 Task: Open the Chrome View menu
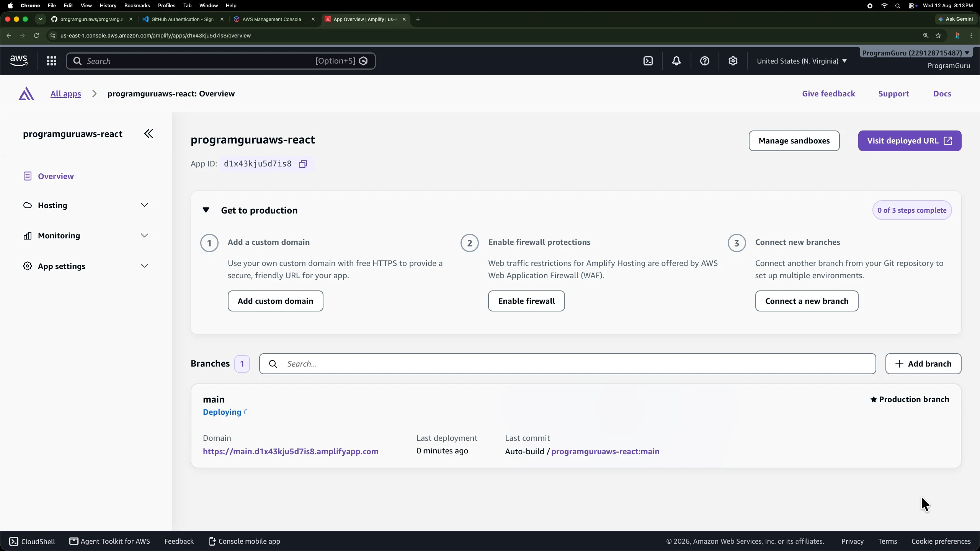tap(86, 6)
